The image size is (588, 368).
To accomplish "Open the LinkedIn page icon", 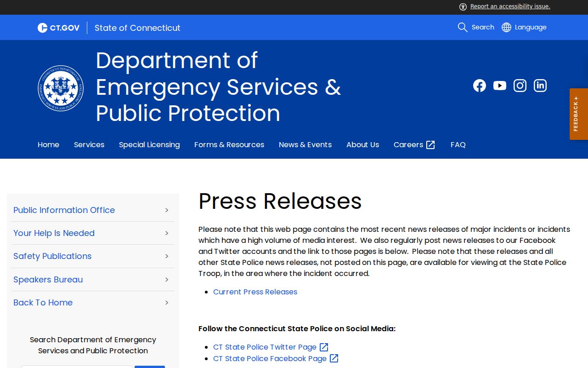I will (540, 86).
